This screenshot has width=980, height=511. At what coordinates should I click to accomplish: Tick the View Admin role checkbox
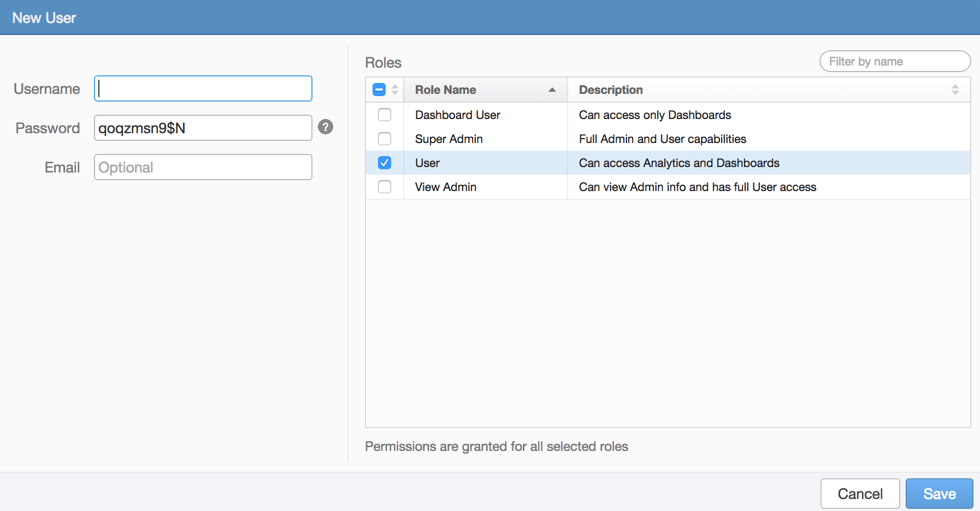point(385,187)
